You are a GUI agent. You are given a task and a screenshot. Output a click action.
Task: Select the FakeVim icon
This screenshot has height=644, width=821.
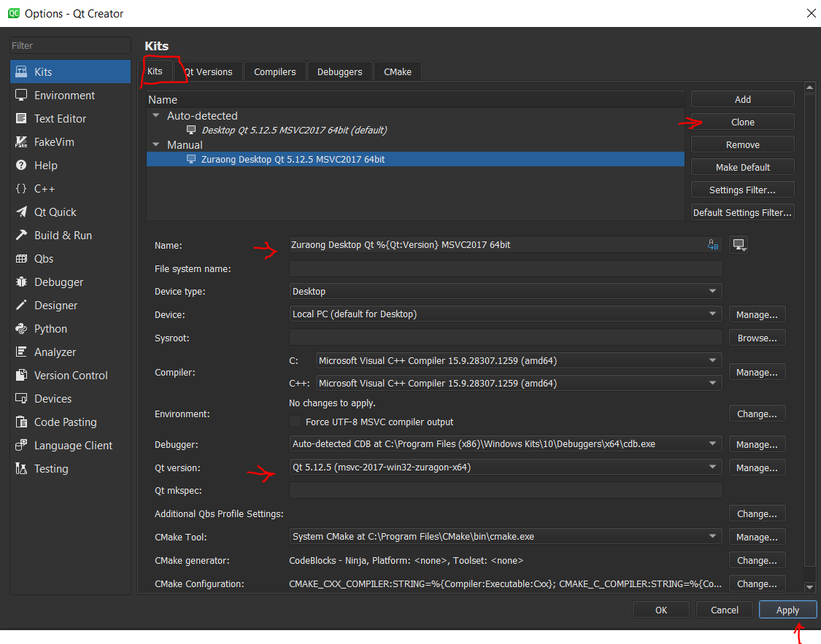point(21,141)
